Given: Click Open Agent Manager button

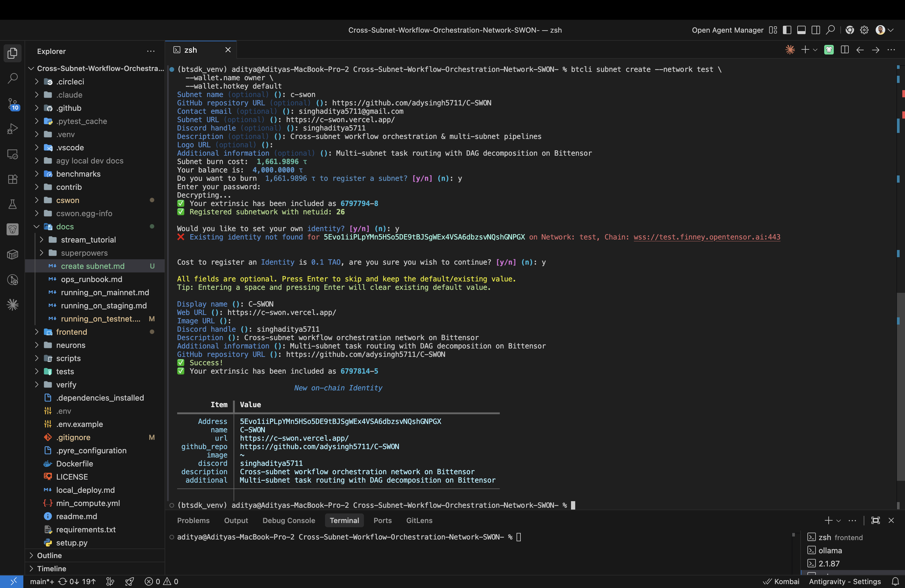Looking at the screenshot, I should pos(727,30).
